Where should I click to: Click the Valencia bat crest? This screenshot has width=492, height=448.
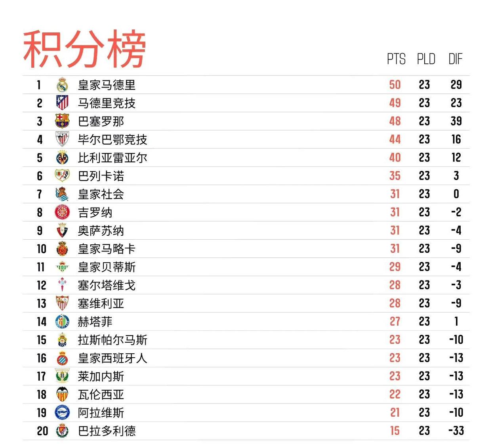click(62, 395)
